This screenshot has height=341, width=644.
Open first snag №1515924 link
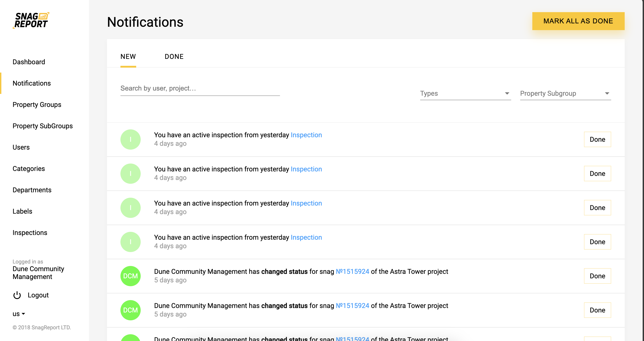[352, 272]
